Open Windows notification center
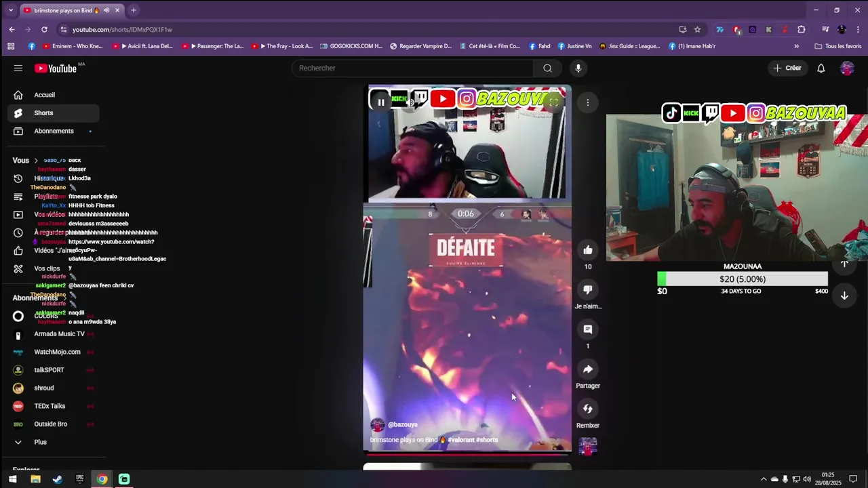This screenshot has width=868, height=488. tap(853, 479)
